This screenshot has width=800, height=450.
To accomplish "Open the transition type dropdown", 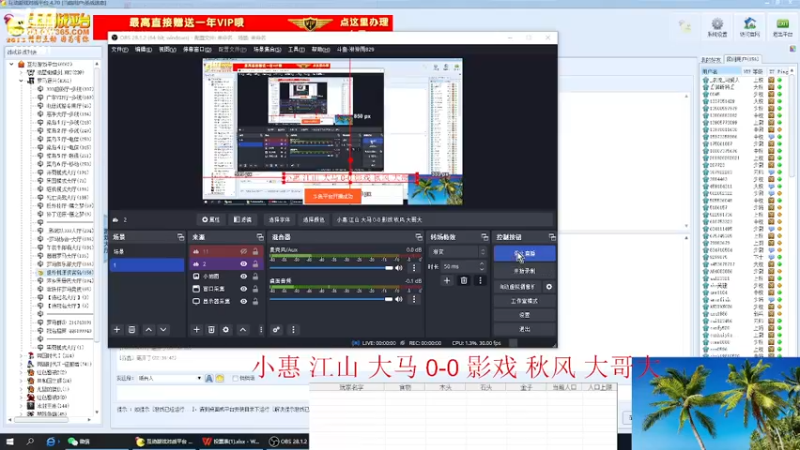I will click(x=458, y=252).
